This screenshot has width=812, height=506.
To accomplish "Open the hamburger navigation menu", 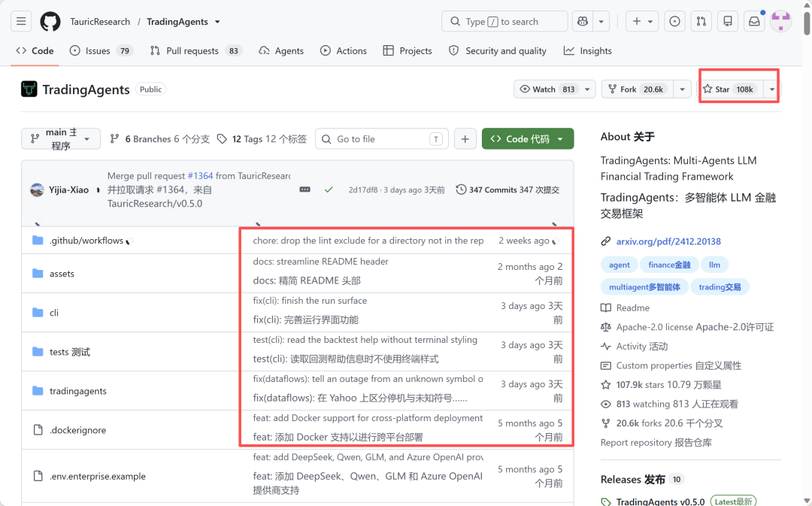I will 21,21.
